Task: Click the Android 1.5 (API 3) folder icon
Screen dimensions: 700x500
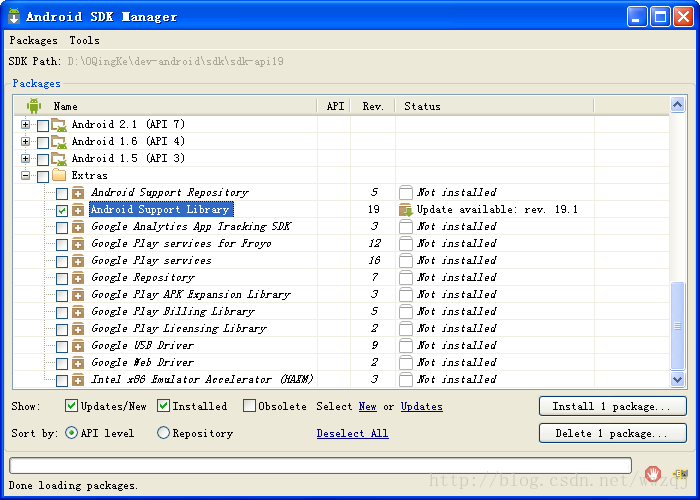Action: coord(59,158)
